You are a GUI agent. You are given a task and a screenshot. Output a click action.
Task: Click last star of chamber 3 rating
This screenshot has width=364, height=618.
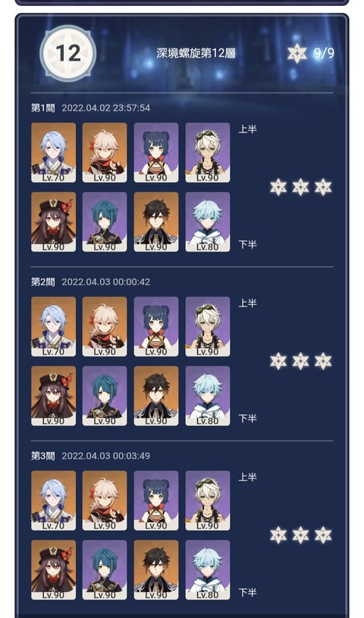click(323, 535)
